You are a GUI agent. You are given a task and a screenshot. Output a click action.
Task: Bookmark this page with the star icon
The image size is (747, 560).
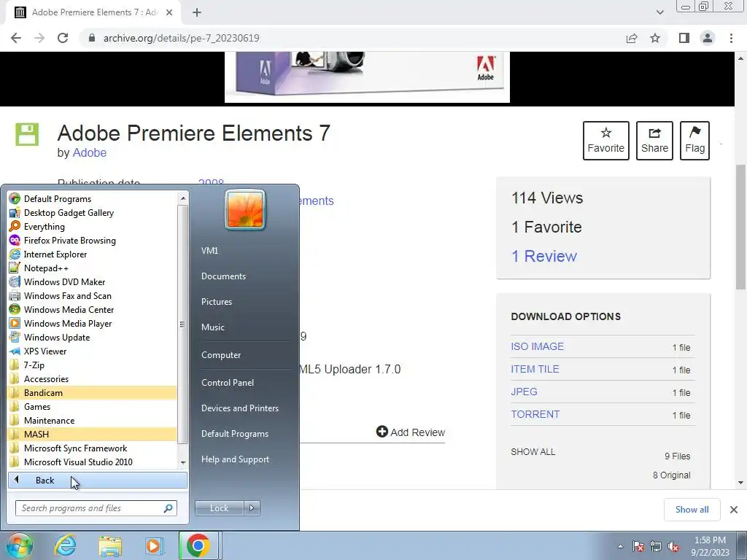tap(655, 38)
